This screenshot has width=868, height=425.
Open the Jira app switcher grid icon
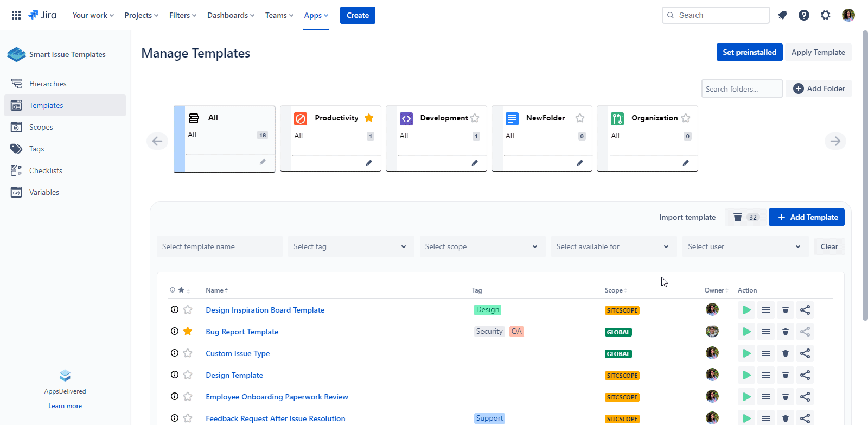click(x=16, y=15)
